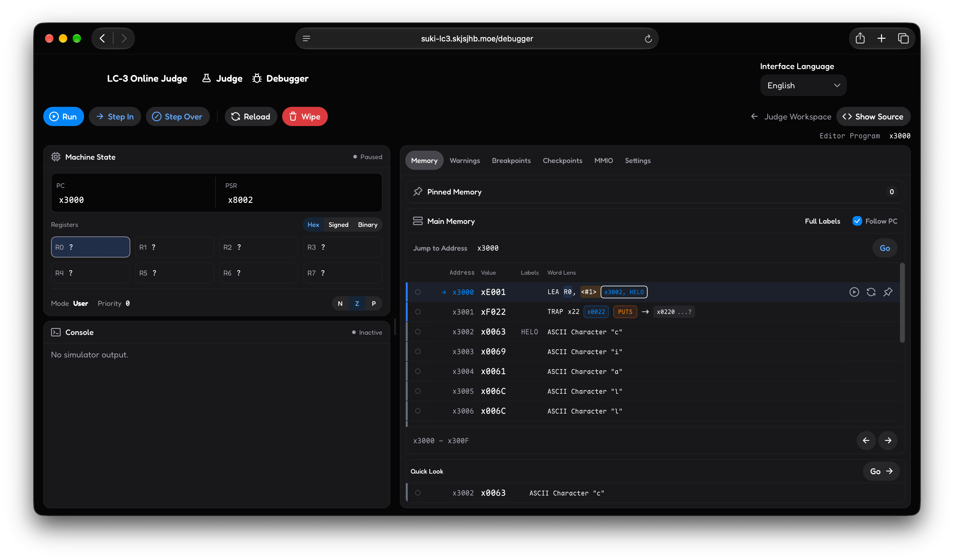The image size is (954, 560).
Task: Toggle the Follow PC checkbox
Action: [x=857, y=221]
